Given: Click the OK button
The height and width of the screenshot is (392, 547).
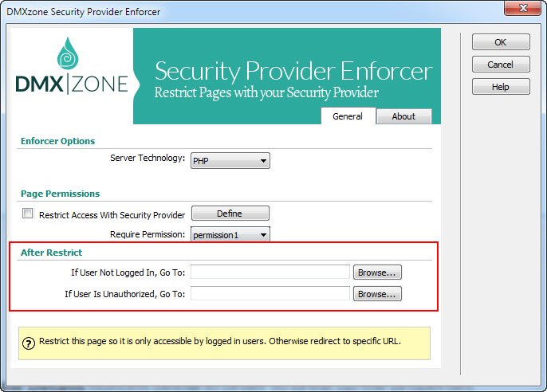Looking at the screenshot, I should 501,42.
